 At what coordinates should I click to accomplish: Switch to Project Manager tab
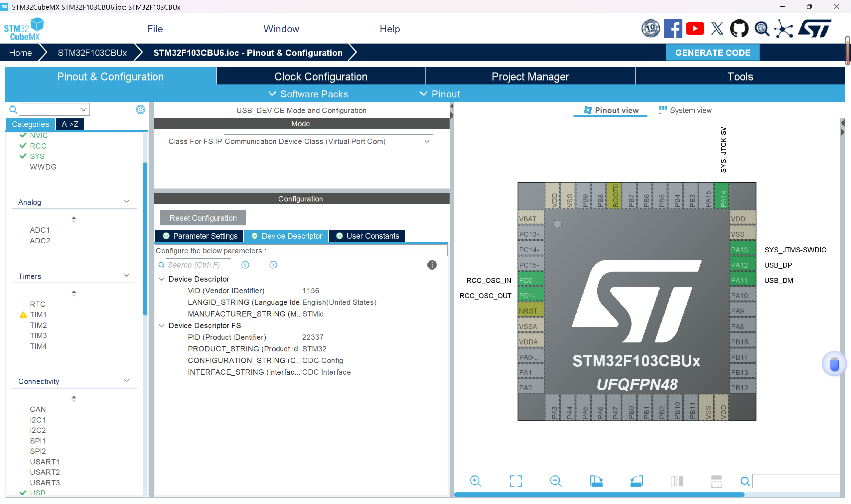coord(530,76)
